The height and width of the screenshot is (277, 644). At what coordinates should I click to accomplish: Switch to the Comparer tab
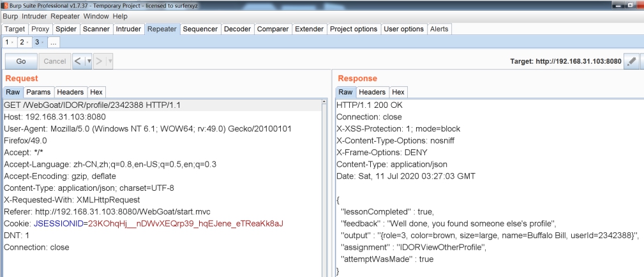pyautogui.click(x=273, y=29)
